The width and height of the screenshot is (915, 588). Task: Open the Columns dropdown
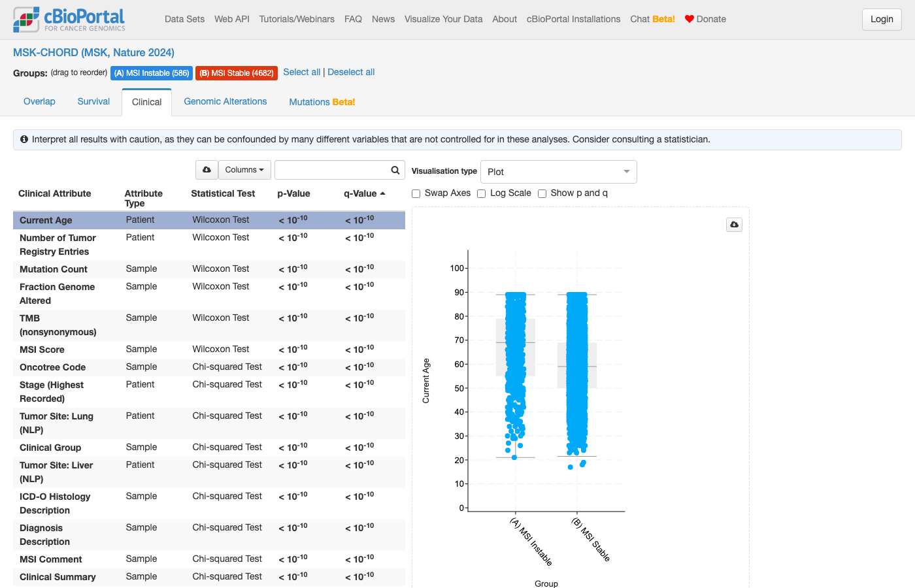(244, 170)
